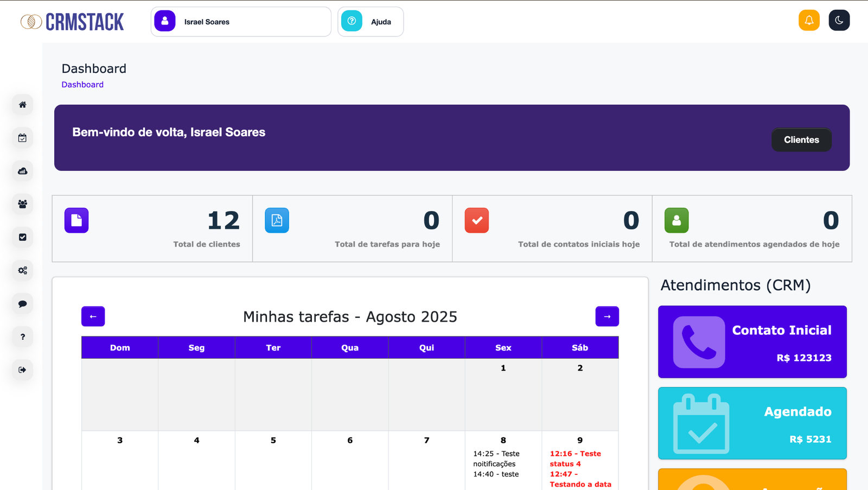Click the Dashboard breadcrumb link

[82, 84]
